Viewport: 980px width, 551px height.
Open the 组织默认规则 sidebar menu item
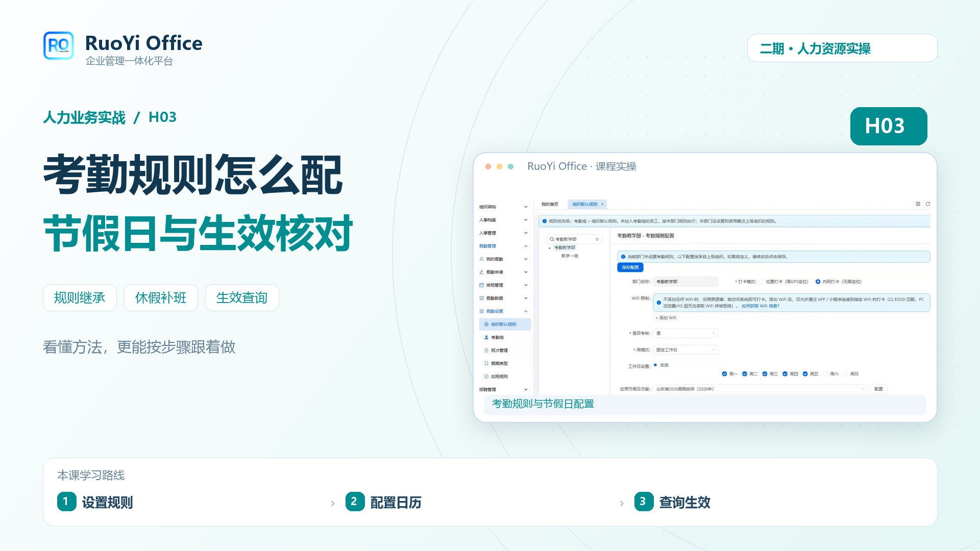505,324
